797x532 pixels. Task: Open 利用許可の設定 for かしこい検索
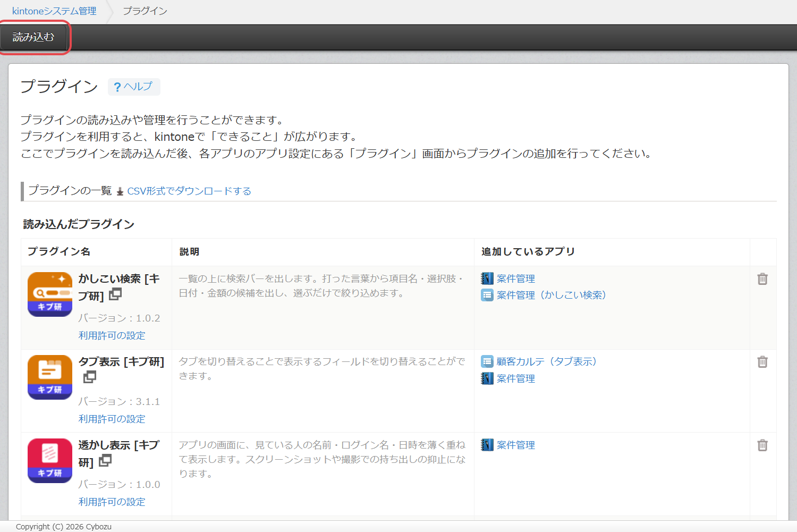112,335
